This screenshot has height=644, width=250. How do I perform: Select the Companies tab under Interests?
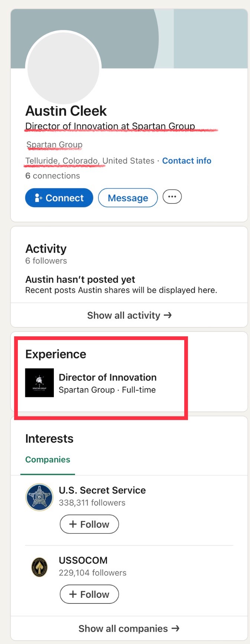tap(48, 459)
